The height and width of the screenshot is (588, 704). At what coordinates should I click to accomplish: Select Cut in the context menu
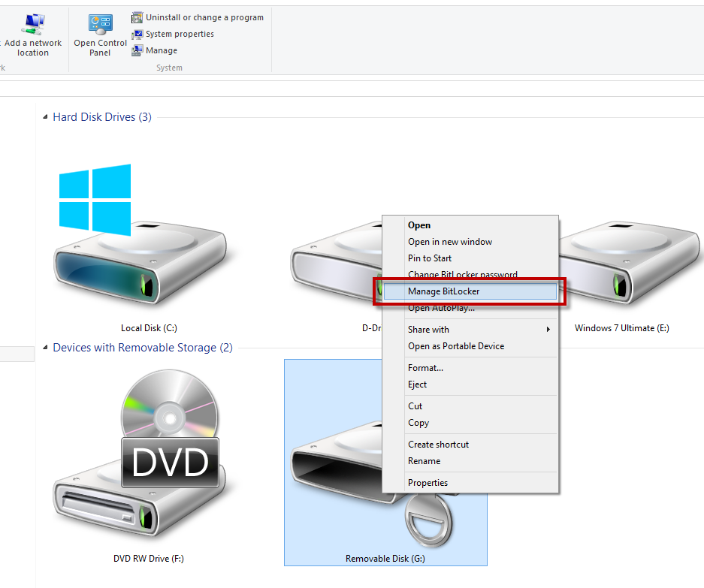point(470,406)
